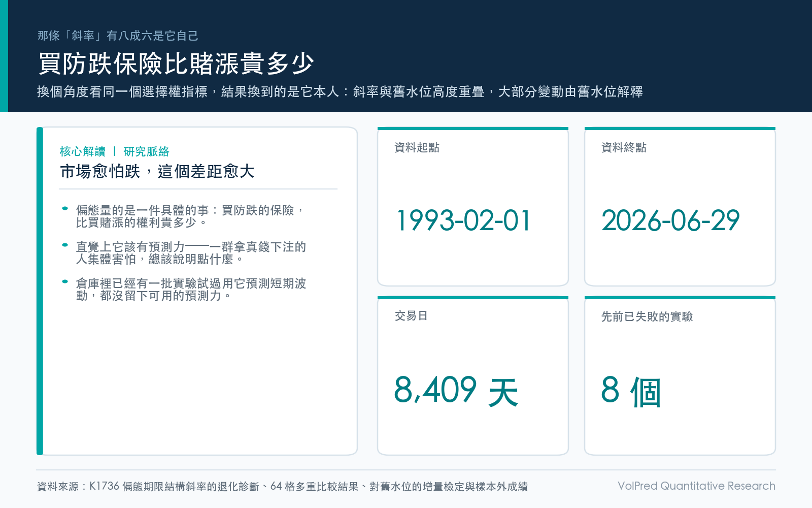This screenshot has width=812, height=508.
Task: Click the value 8,409 天
Action: coord(456,391)
